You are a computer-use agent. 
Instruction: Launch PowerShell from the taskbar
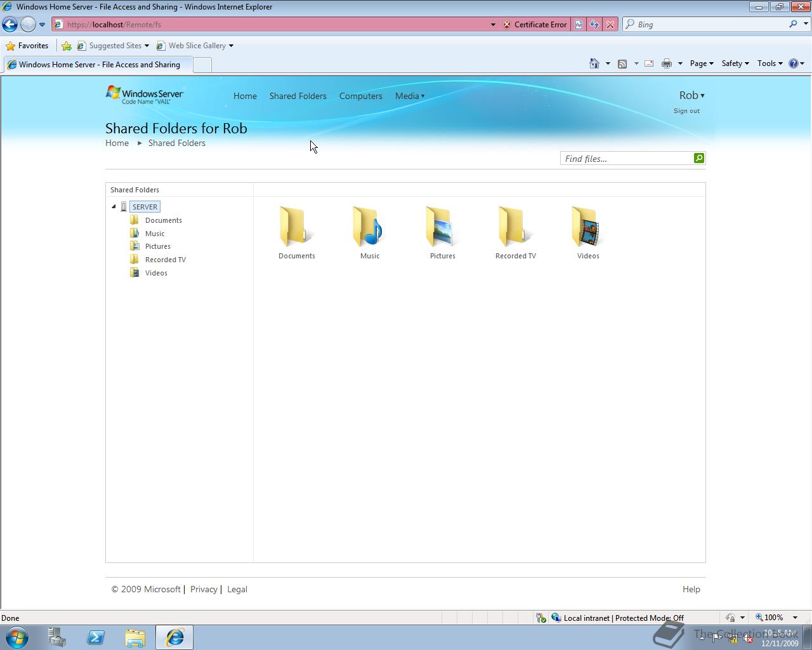pyautogui.click(x=96, y=637)
